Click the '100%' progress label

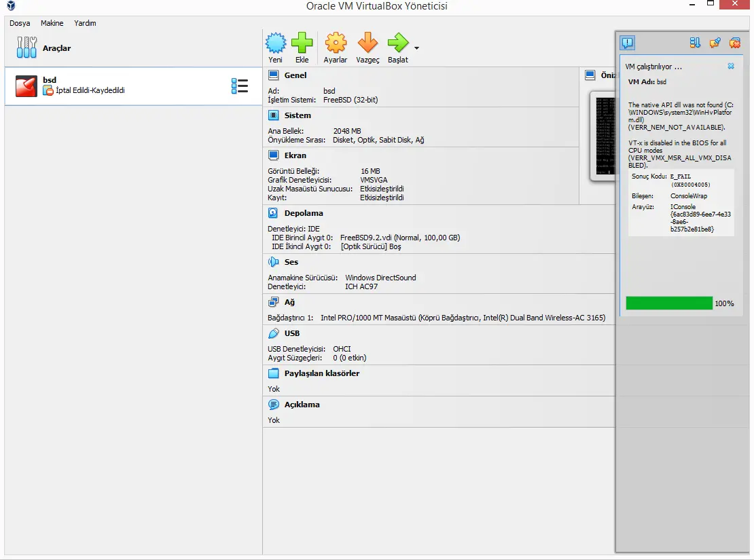click(x=724, y=303)
